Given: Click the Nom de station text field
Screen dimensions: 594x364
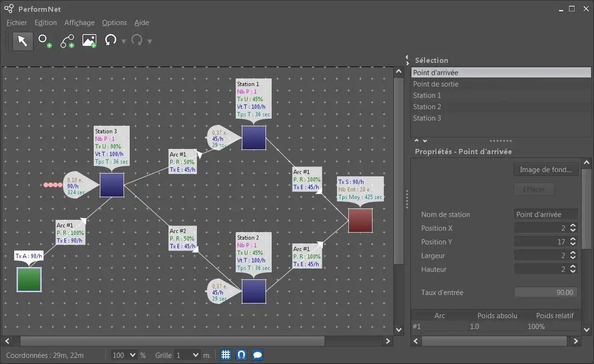Looking at the screenshot, I should click(546, 215).
